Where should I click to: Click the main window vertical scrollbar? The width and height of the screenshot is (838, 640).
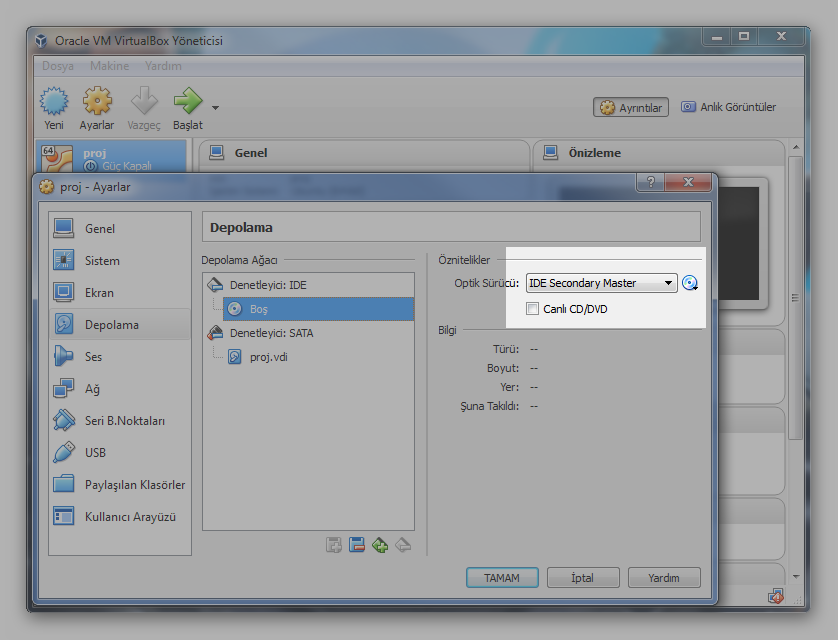795,297
